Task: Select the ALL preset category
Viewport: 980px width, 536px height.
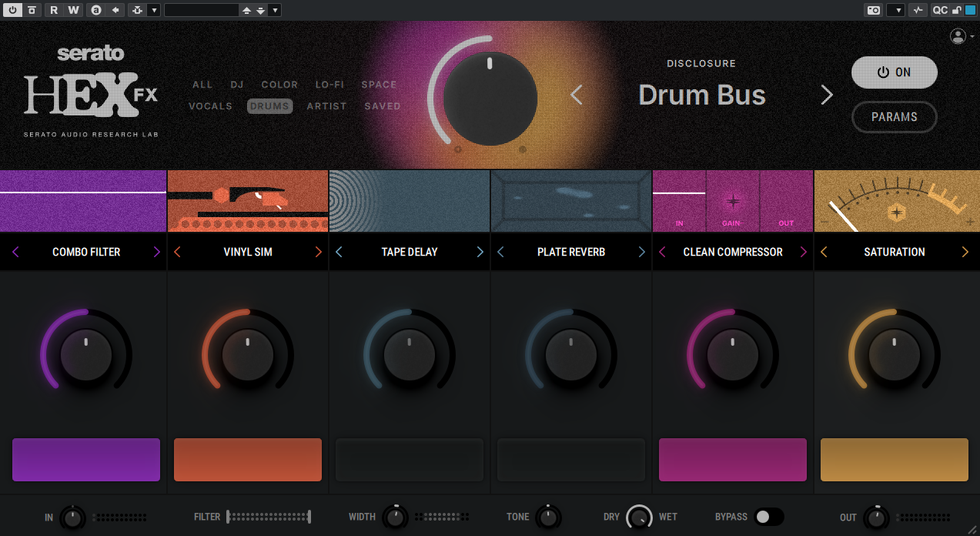Action: [x=202, y=85]
